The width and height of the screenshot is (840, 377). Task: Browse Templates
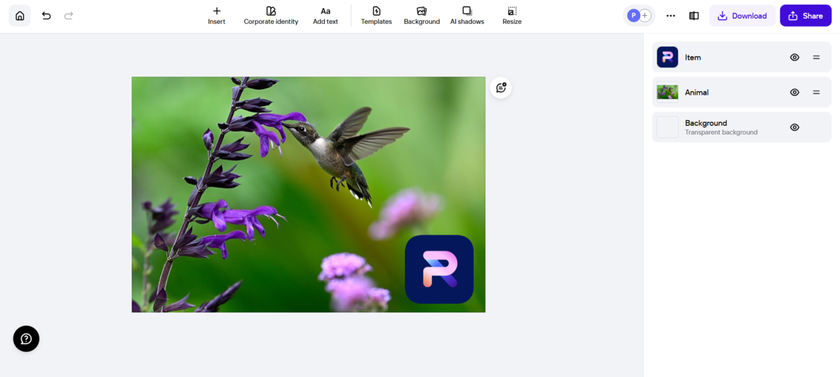coord(376,16)
